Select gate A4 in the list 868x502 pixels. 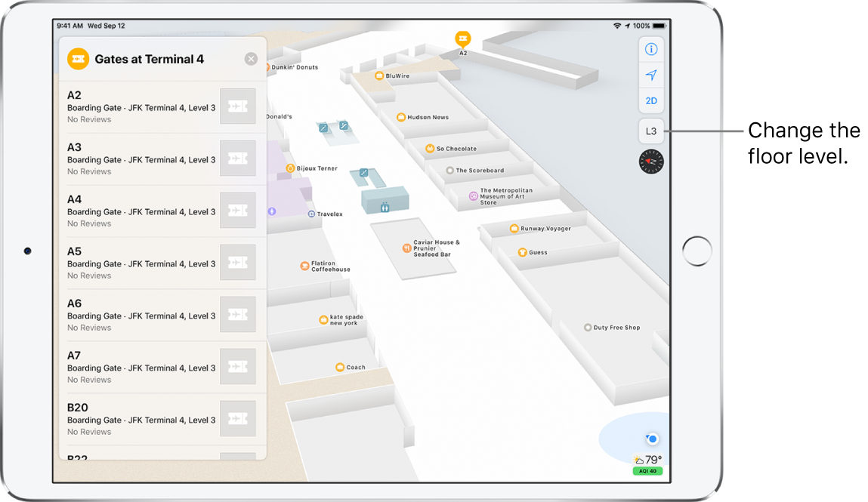coord(162,211)
